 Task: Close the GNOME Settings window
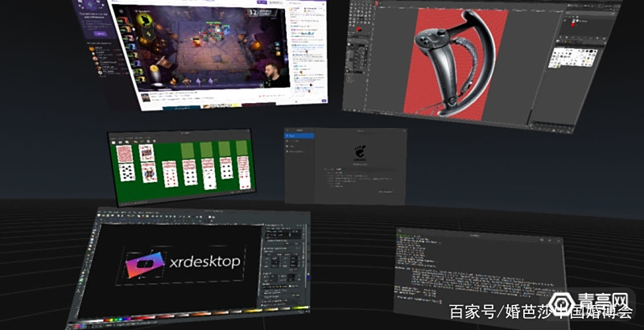point(404,131)
